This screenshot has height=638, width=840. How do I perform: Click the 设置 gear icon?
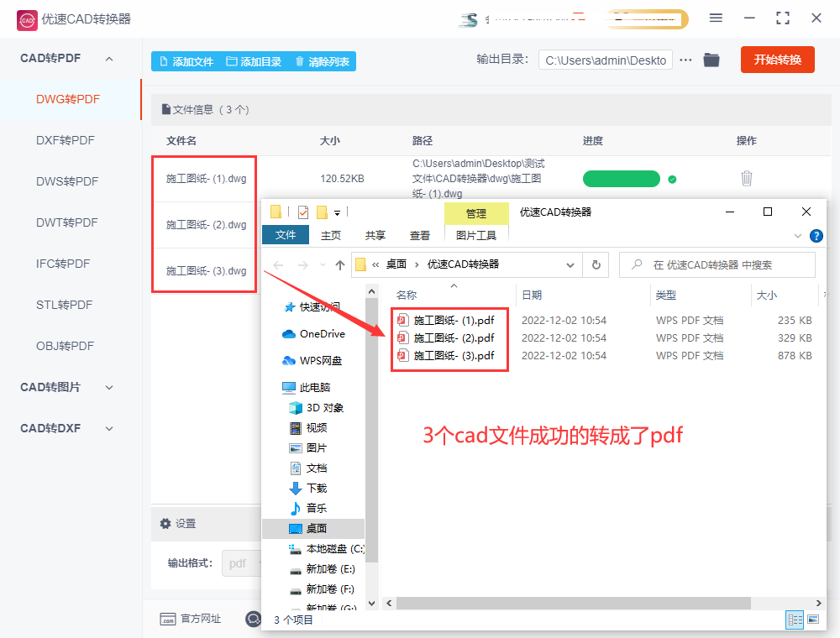click(165, 524)
